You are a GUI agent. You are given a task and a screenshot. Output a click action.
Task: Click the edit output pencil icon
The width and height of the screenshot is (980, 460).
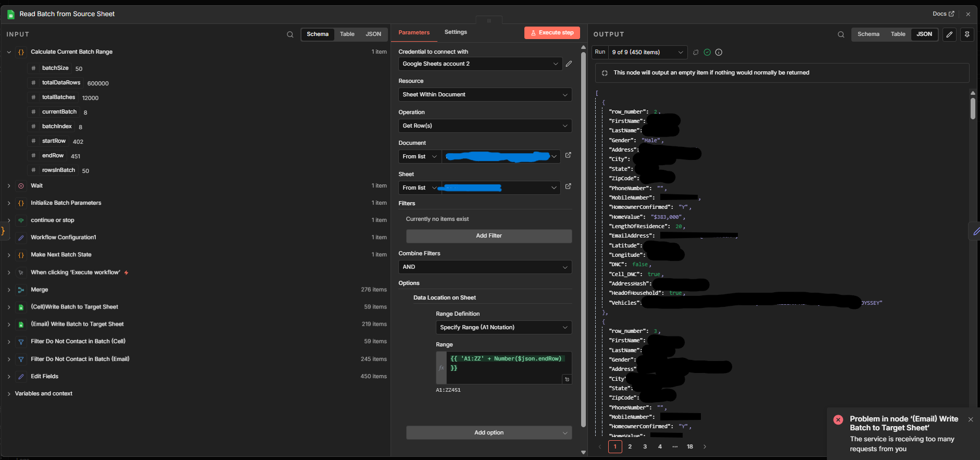coord(950,34)
